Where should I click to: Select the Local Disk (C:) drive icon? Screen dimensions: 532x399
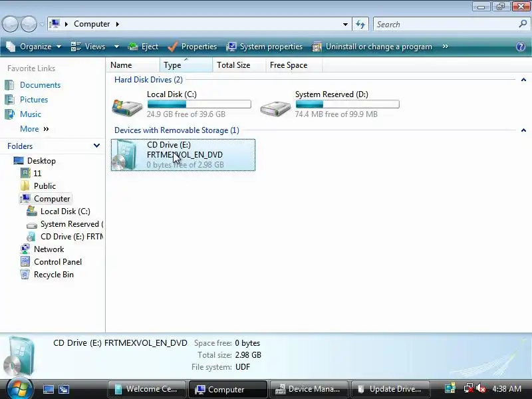[127, 106]
